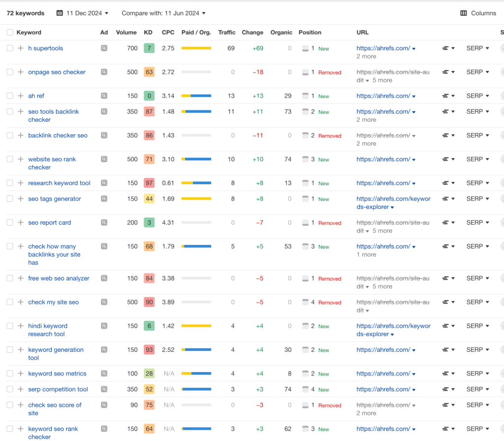Open the Columns settings
Image resolution: width=504 pixels, height=441 pixels.
(478, 13)
